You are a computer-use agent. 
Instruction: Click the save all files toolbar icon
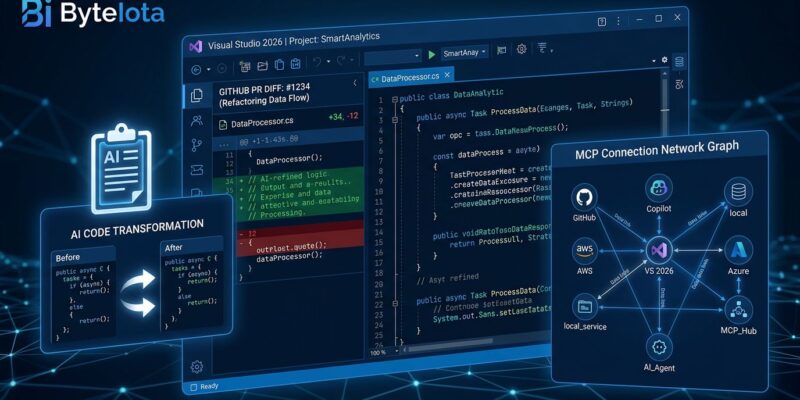[x=245, y=66]
